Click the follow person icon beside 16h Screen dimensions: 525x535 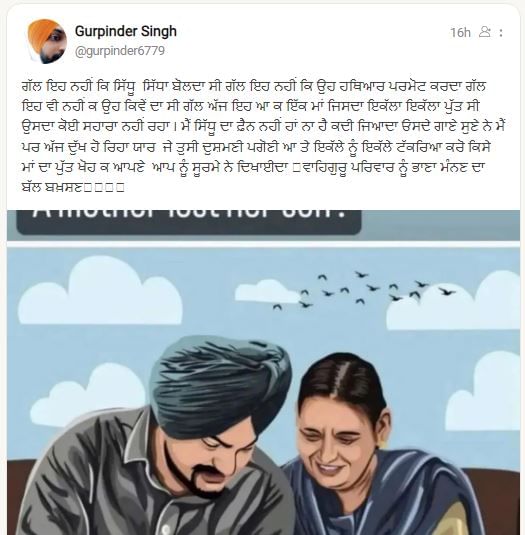pos(484,32)
